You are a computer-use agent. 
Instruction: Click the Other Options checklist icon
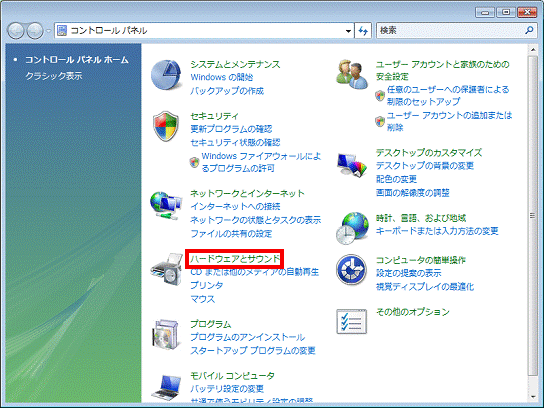coord(351,321)
